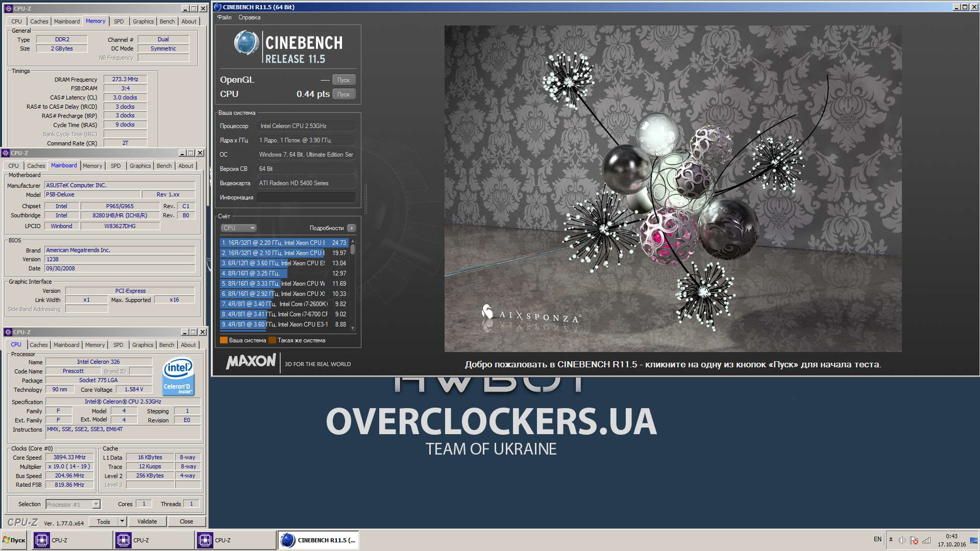
Task: Click the ranking list scroll-down arrow
Action: (x=353, y=328)
